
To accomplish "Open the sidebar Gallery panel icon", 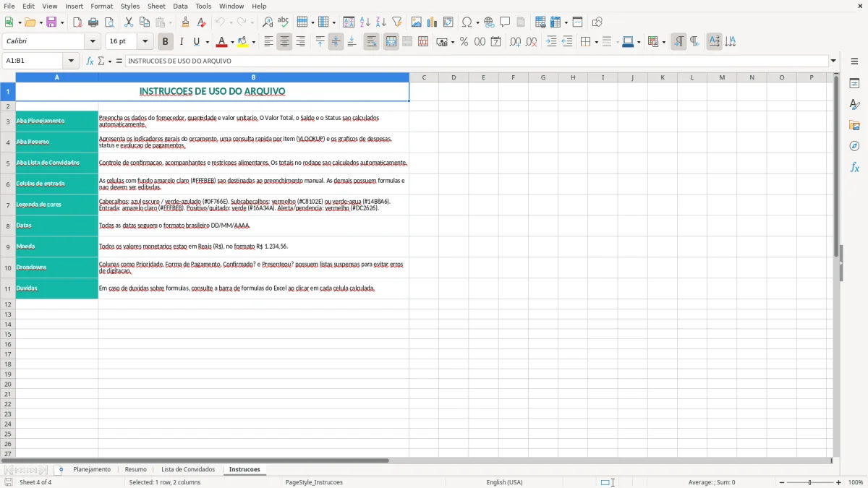I will (854, 125).
